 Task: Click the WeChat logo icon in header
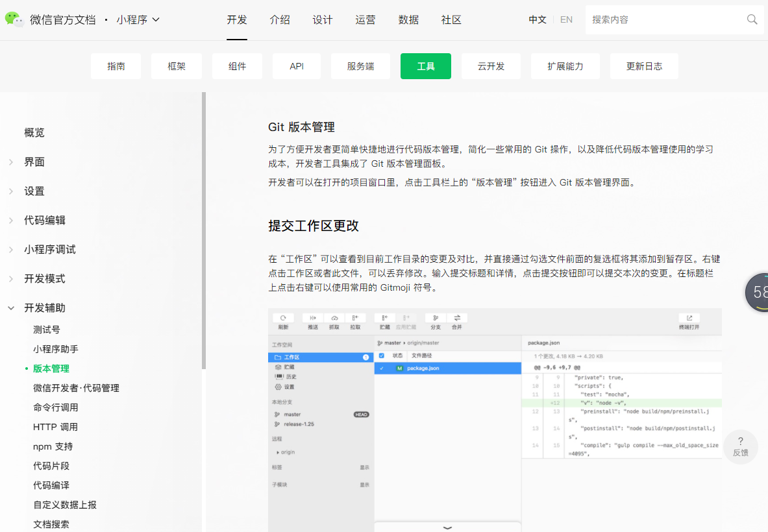point(14,19)
